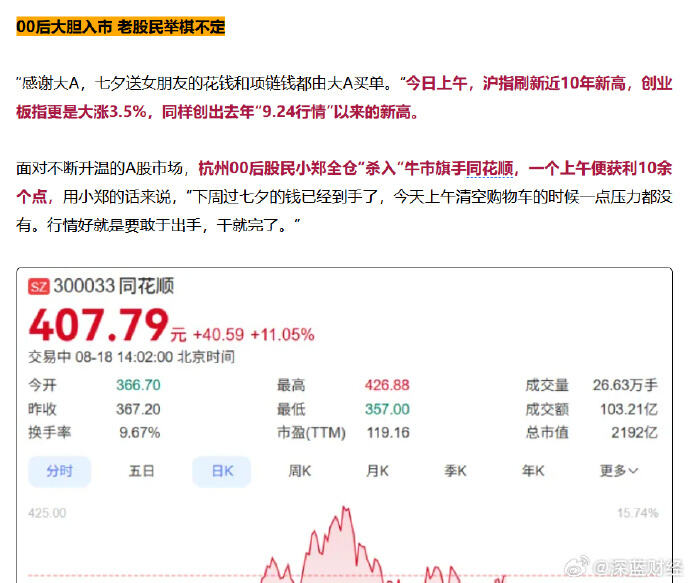Click the @深蓝财经 watermark text

click(638, 568)
